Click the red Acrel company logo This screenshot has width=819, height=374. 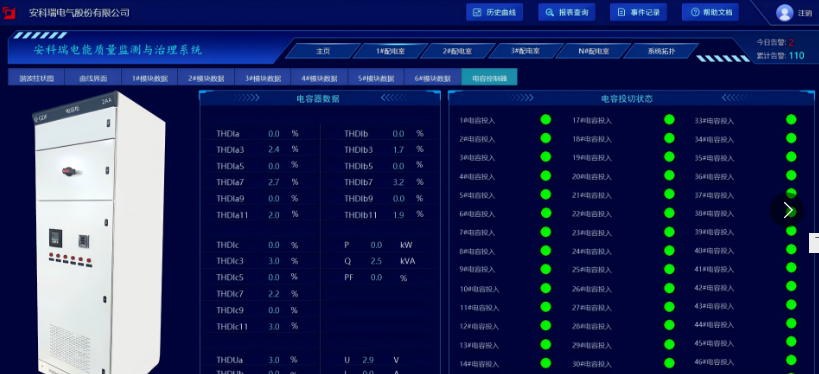9,12
